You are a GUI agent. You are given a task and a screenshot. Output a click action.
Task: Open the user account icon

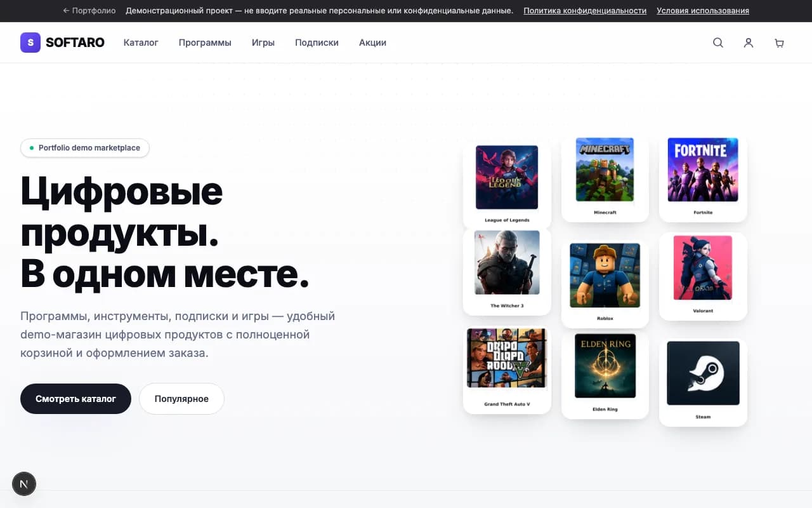[x=749, y=43]
